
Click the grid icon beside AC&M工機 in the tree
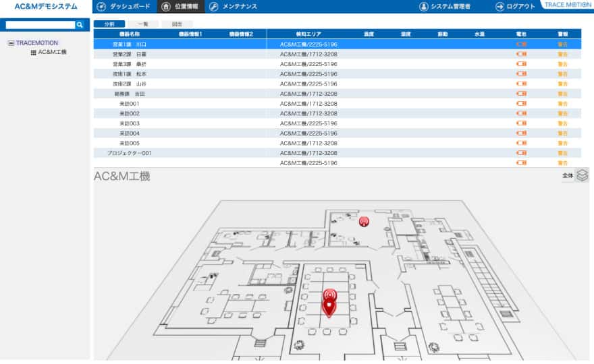click(x=34, y=52)
